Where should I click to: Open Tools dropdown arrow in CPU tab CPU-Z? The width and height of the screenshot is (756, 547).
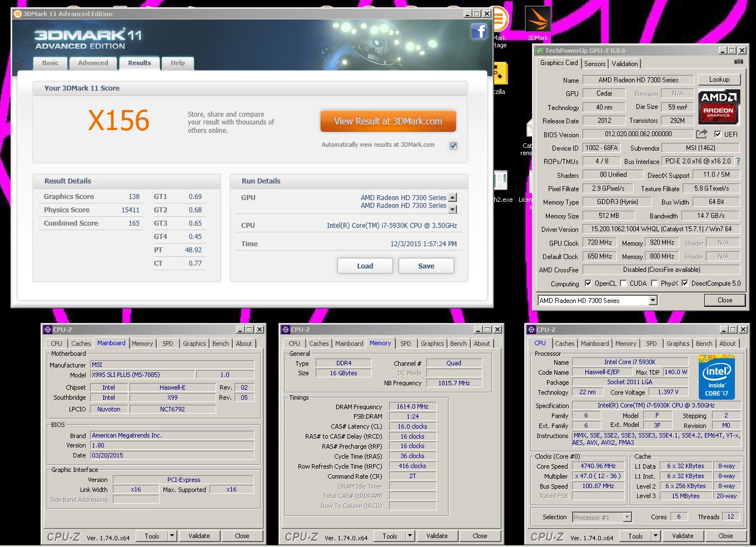655,536
